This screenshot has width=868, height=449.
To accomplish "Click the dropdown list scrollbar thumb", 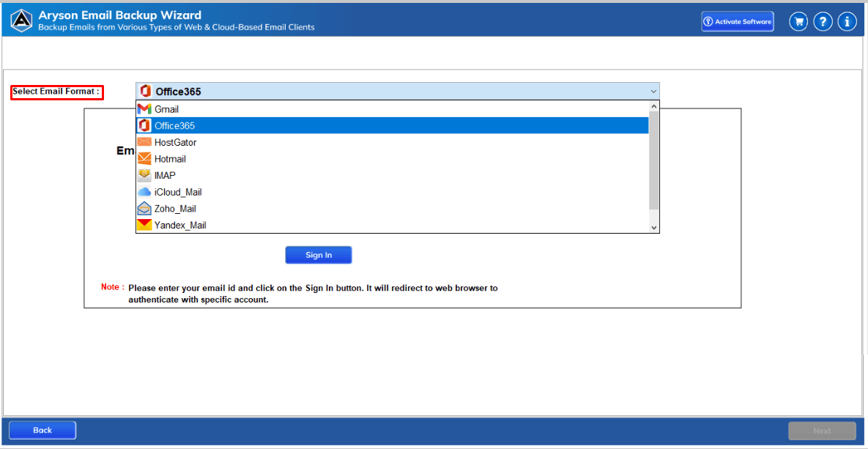I will tap(654, 160).
